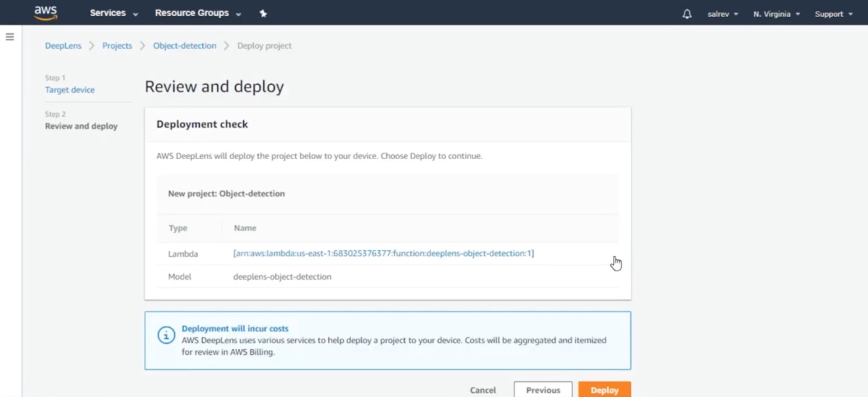Click the info icon in cost notice

pyautogui.click(x=166, y=335)
